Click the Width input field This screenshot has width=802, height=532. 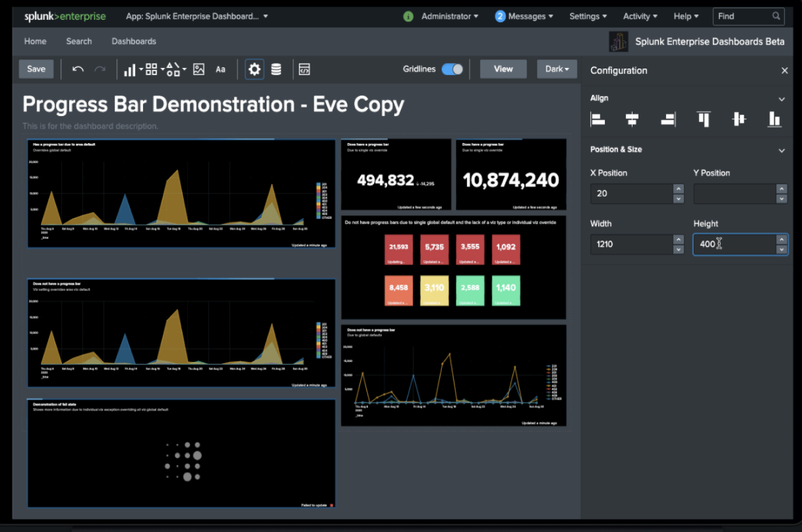pos(631,244)
